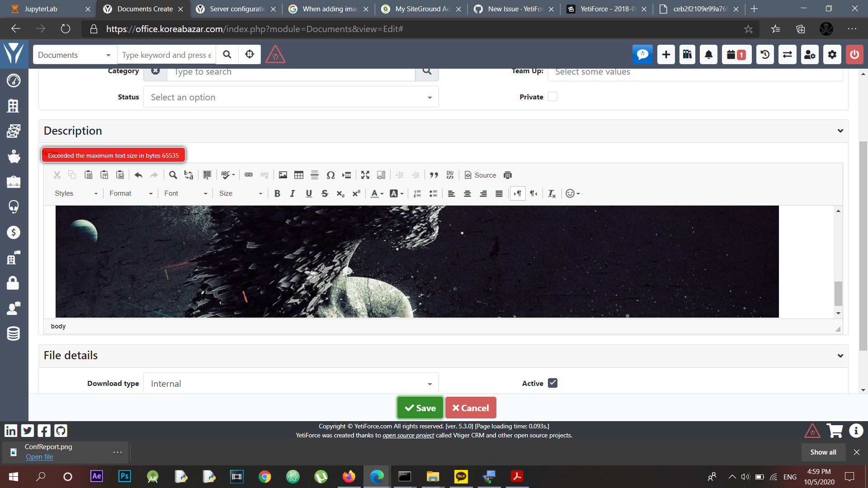Uncheck the Active checkbox
The width and height of the screenshot is (868, 488).
pyautogui.click(x=552, y=383)
